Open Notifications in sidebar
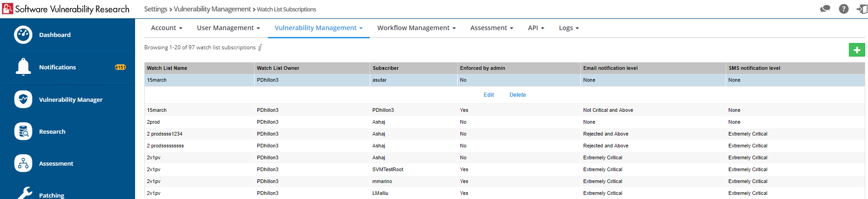Image resolution: width=868 pixels, height=199 pixels. pos(58,67)
